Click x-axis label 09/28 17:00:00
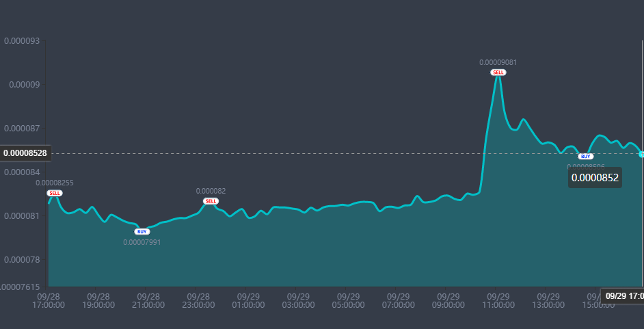The width and height of the screenshot is (644, 329). pos(49,301)
